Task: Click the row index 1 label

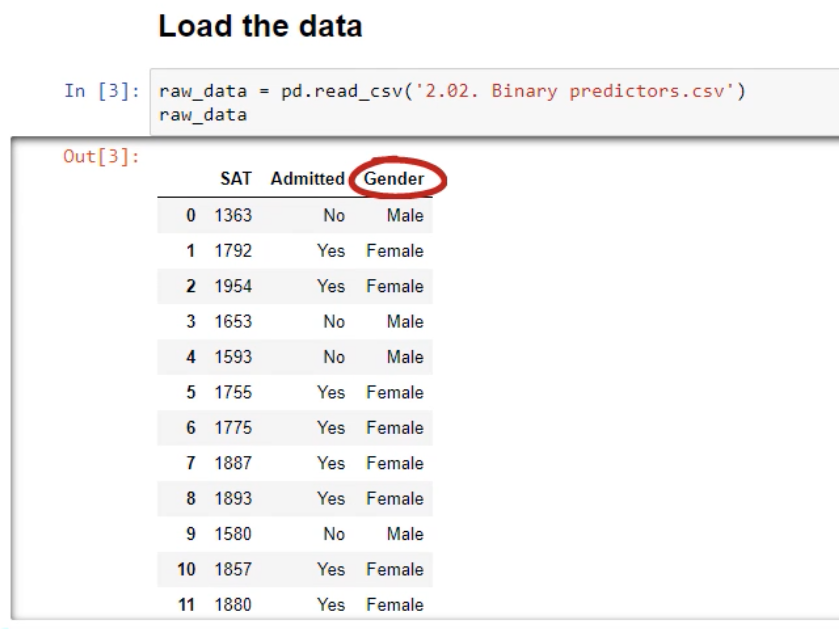Action: pyautogui.click(x=189, y=251)
